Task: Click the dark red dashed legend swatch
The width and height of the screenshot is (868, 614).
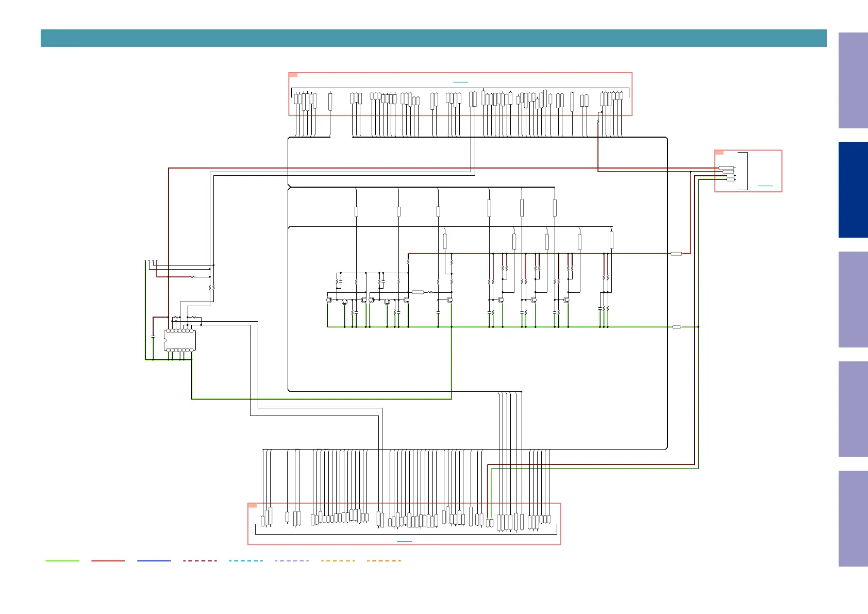Action: [x=200, y=561]
